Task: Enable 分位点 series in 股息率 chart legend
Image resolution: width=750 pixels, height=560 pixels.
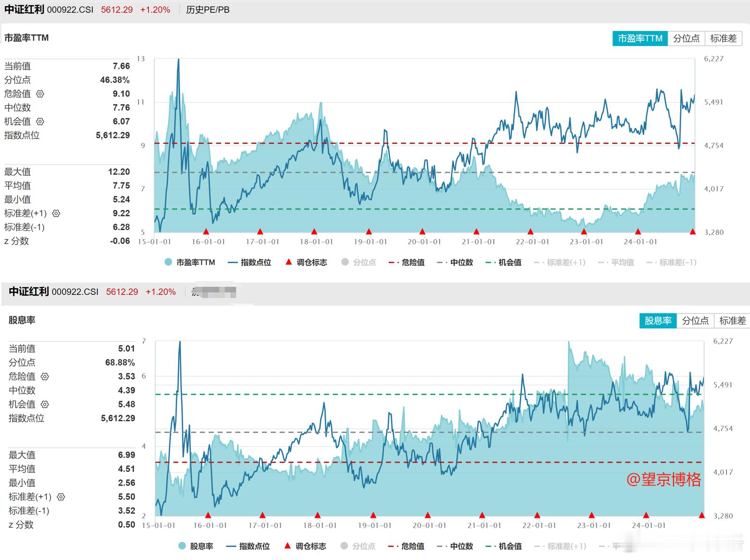Action: click(358, 546)
